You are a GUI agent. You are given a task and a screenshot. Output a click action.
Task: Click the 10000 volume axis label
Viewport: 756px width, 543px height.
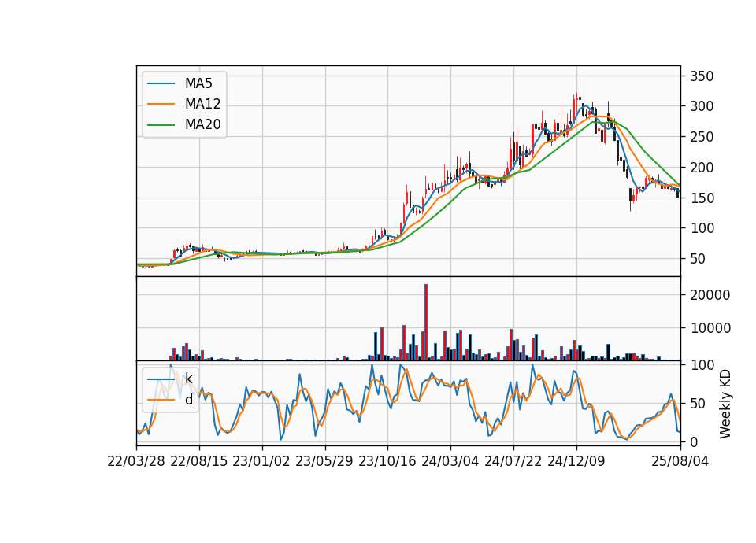coord(710,328)
